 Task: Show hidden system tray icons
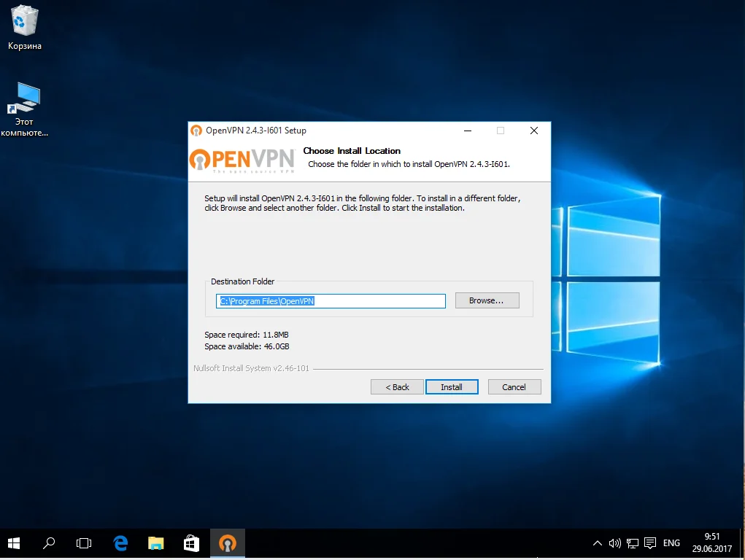coord(597,543)
